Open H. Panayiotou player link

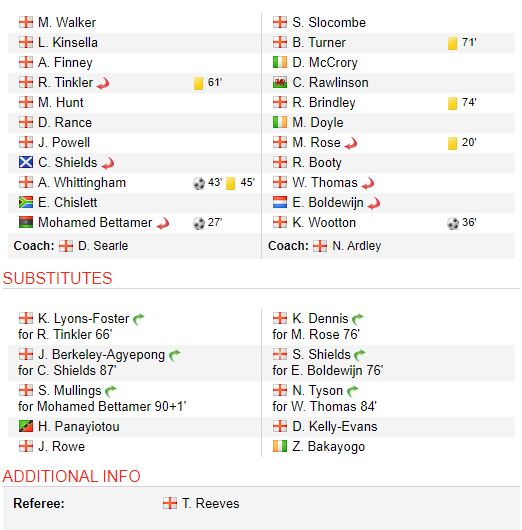click(x=79, y=427)
